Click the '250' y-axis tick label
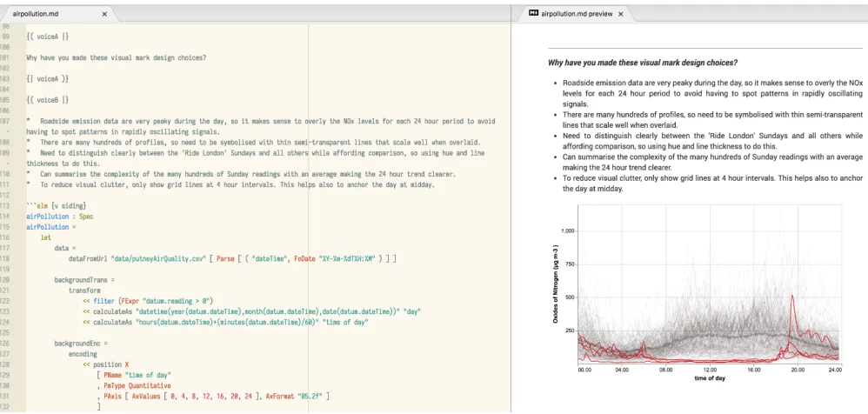This screenshot has width=868, height=414. pos(571,331)
